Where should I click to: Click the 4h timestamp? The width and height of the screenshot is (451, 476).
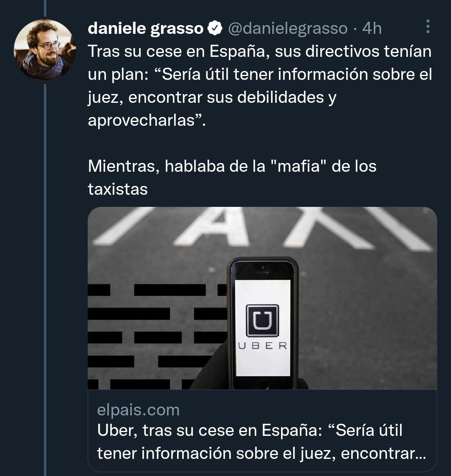click(x=372, y=28)
